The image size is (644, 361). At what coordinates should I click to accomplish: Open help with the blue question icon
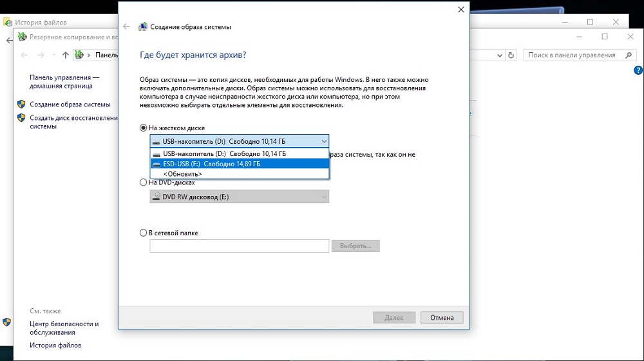pos(638,70)
